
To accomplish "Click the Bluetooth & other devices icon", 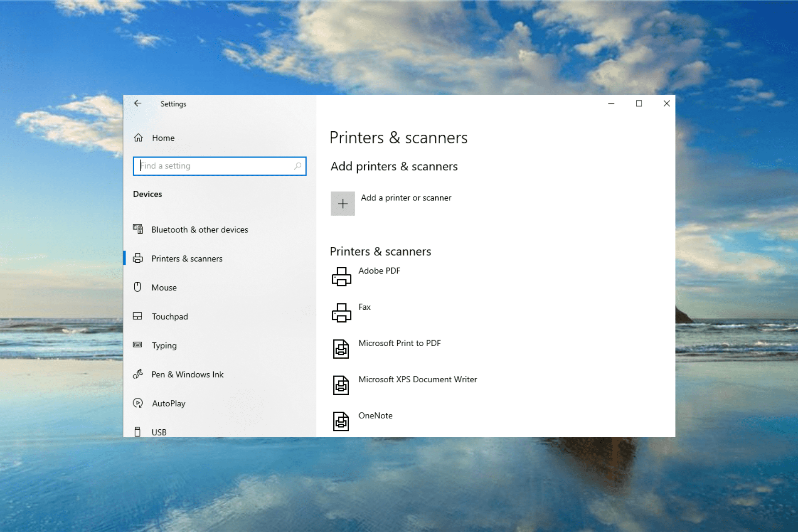I will pos(138,229).
